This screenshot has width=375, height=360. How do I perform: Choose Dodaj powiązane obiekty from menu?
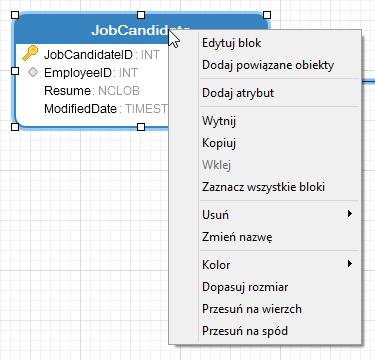coord(265,65)
